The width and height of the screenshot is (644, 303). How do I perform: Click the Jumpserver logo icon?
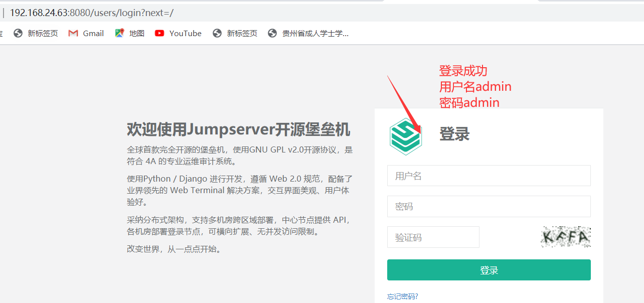coord(406,136)
